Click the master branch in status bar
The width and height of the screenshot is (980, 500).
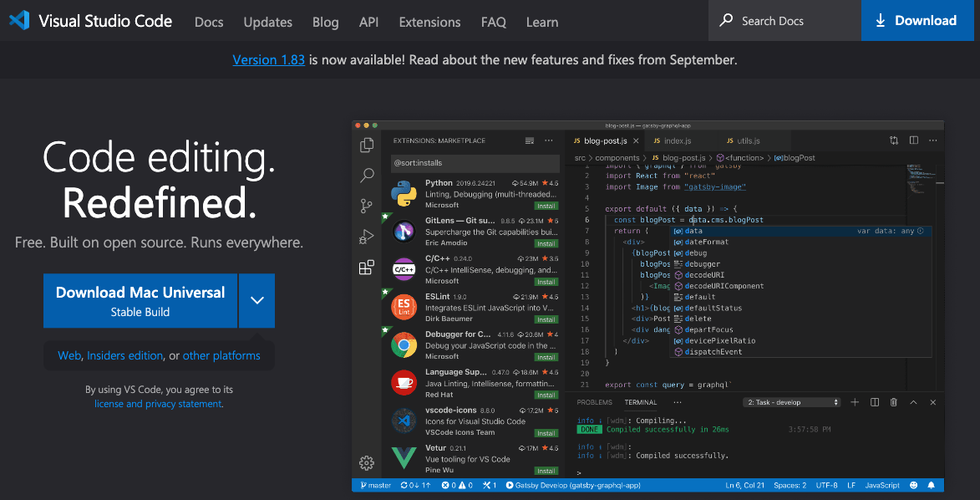(x=376, y=485)
